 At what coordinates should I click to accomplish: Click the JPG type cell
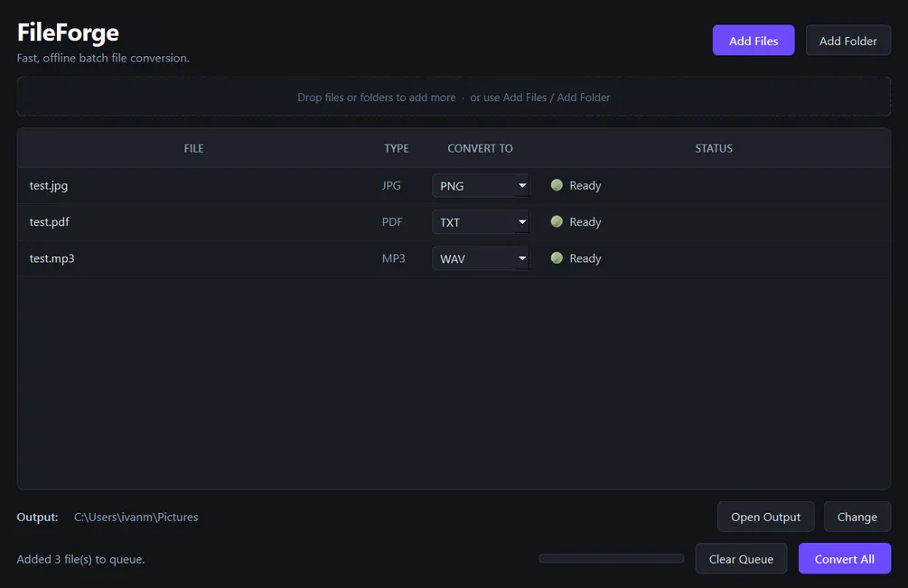(x=391, y=186)
